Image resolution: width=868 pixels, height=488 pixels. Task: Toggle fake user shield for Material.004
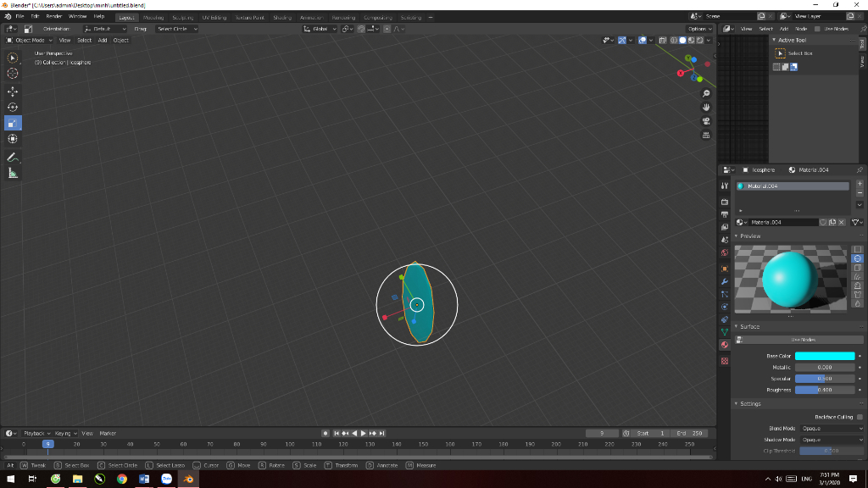point(823,223)
